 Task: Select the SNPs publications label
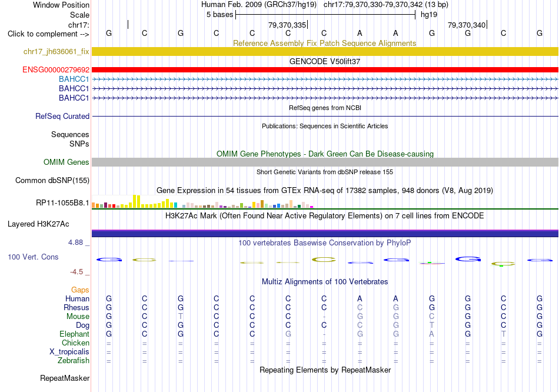[x=79, y=144]
